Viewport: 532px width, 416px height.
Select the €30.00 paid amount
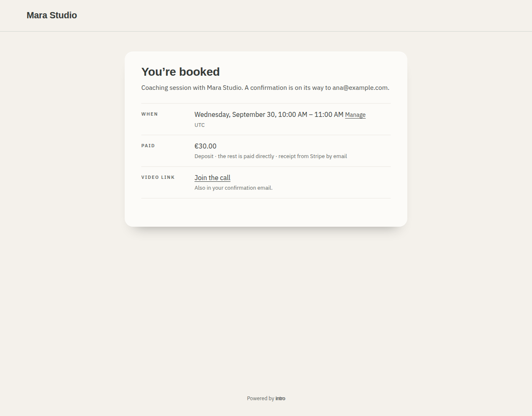click(x=205, y=146)
